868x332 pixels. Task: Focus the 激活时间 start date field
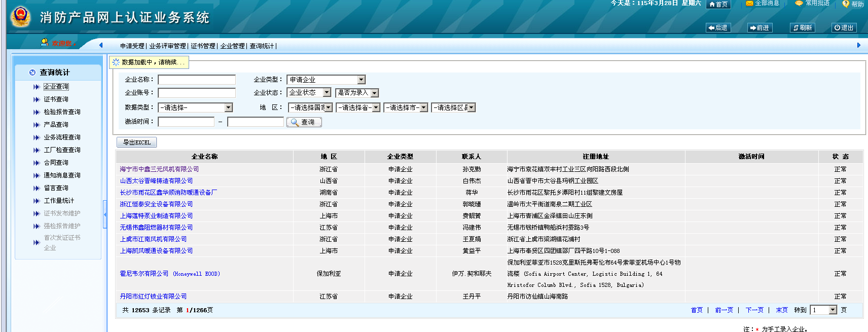pos(186,122)
